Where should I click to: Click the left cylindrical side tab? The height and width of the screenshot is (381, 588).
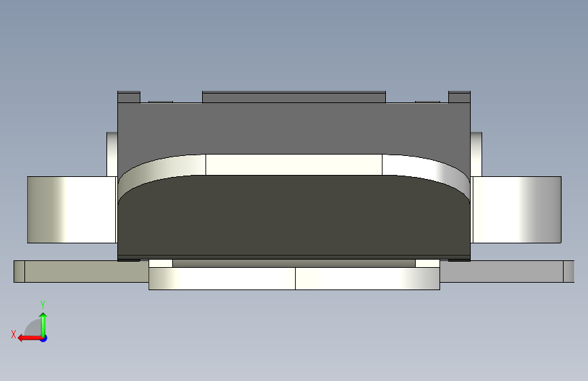click(72, 209)
